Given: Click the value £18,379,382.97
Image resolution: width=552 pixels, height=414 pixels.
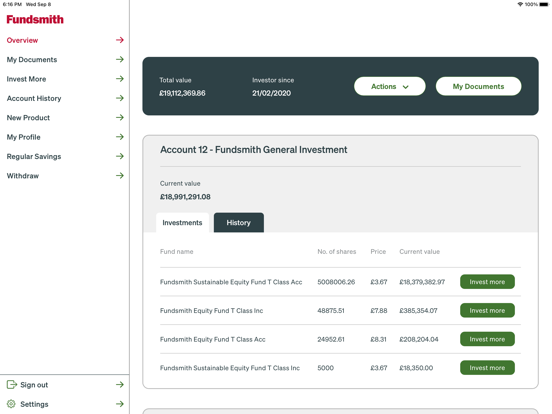Looking at the screenshot, I should pos(422,282).
